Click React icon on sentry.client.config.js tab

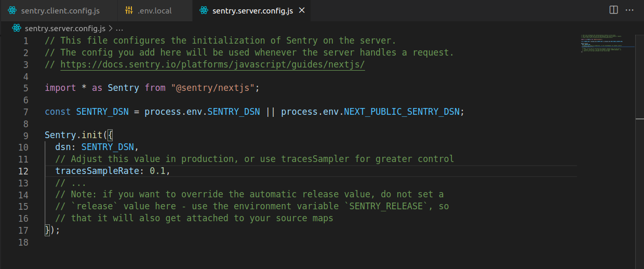click(x=12, y=10)
